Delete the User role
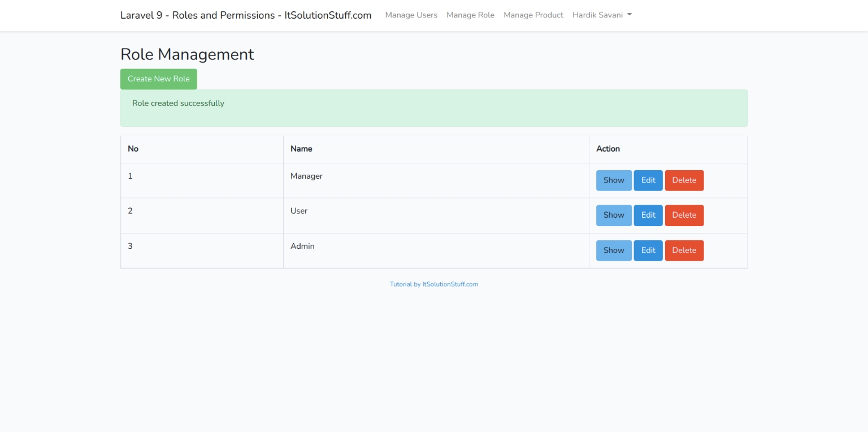 684,215
